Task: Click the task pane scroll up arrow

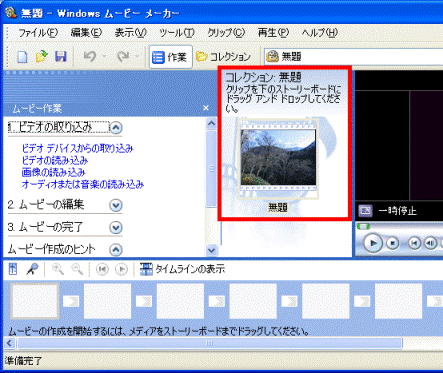Action: click(x=211, y=124)
